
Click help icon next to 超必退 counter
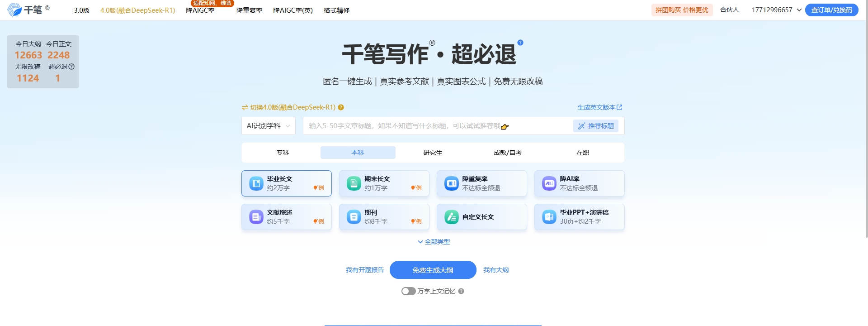[71, 67]
